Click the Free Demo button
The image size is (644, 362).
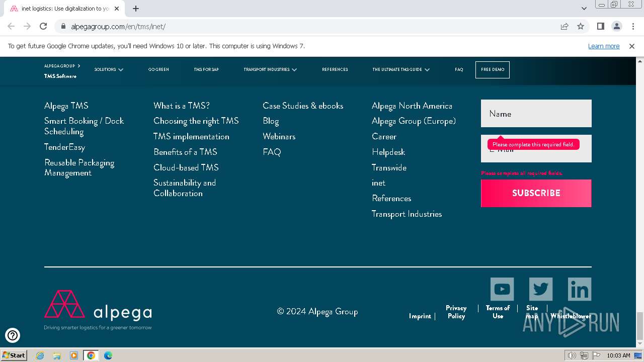pos(493,69)
